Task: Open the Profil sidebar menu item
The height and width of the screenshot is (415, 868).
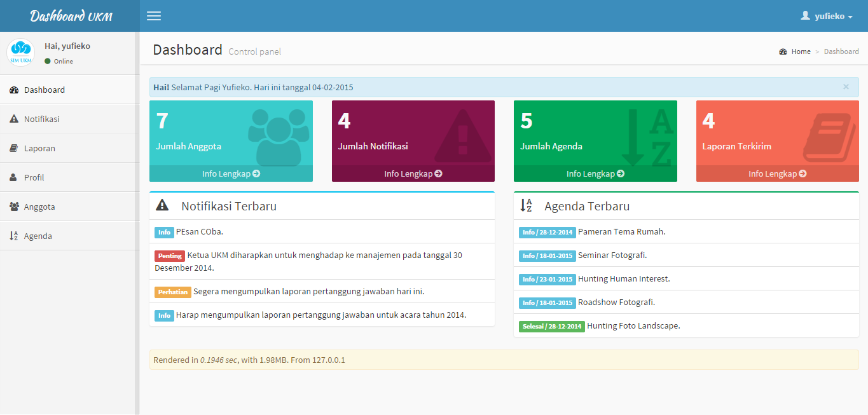Action: pyautogui.click(x=68, y=177)
